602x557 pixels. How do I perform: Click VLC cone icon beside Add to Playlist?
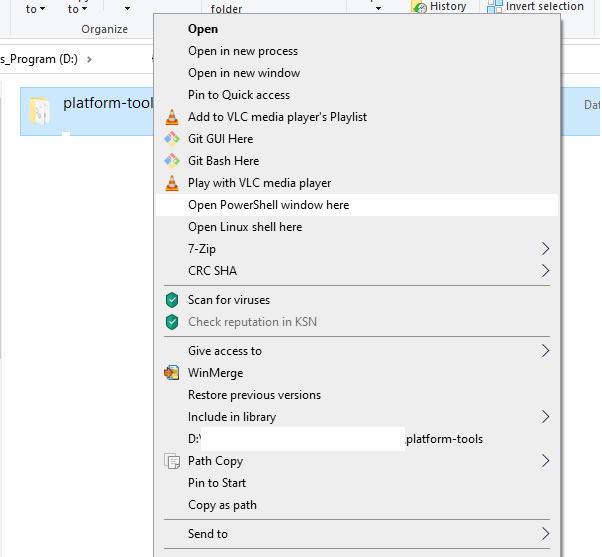[172, 117]
